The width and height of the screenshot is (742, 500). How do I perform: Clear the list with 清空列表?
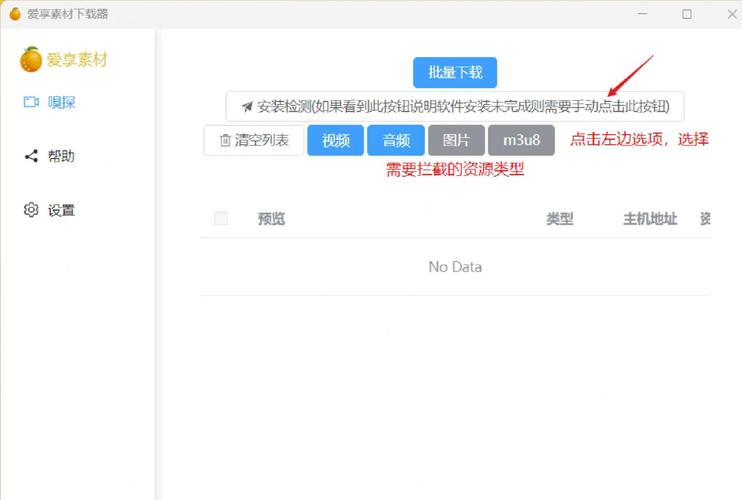click(x=254, y=140)
